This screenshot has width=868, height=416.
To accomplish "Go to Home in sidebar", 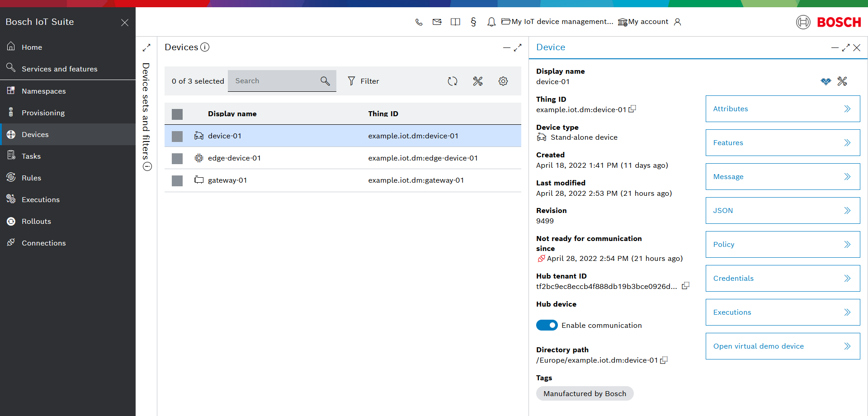I will point(68,47).
